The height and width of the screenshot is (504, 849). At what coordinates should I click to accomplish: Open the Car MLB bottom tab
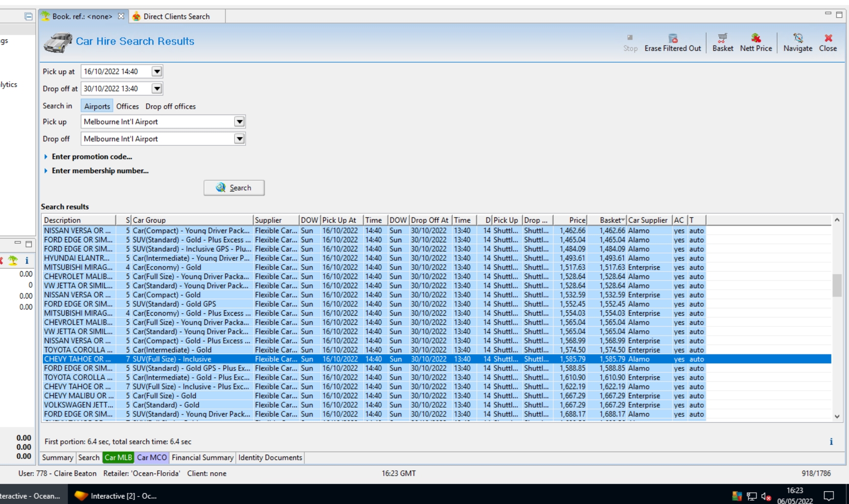coord(118,458)
